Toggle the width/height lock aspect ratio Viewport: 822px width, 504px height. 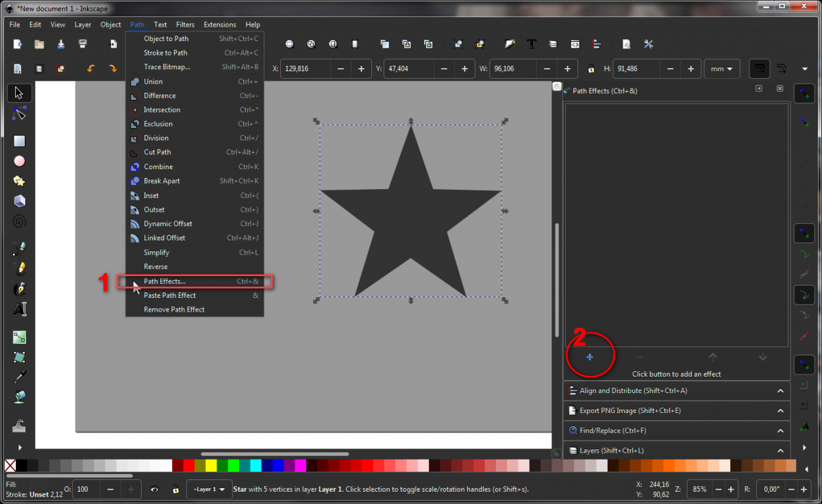590,68
